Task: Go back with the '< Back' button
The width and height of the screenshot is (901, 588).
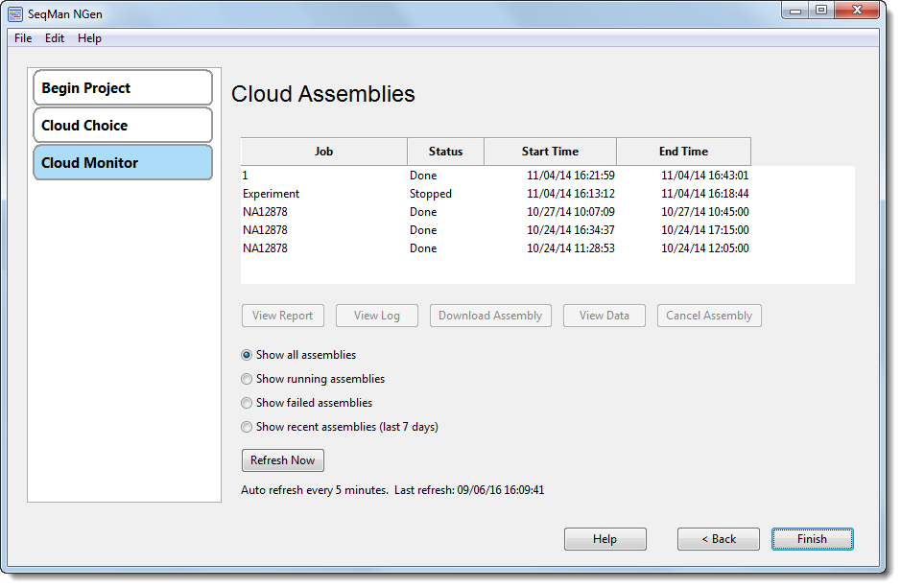Action: tap(719, 539)
